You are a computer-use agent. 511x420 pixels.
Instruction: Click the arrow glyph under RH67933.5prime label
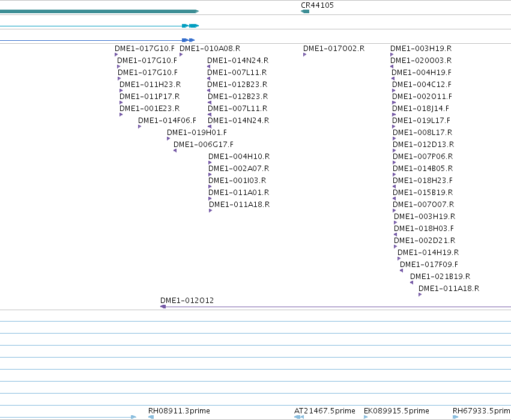pos(456,417)
